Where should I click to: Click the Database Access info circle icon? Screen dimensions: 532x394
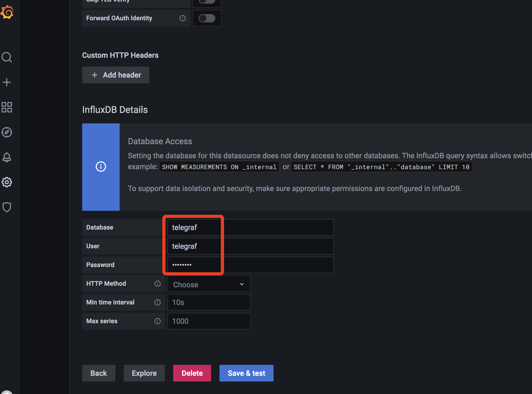point(101,167)
